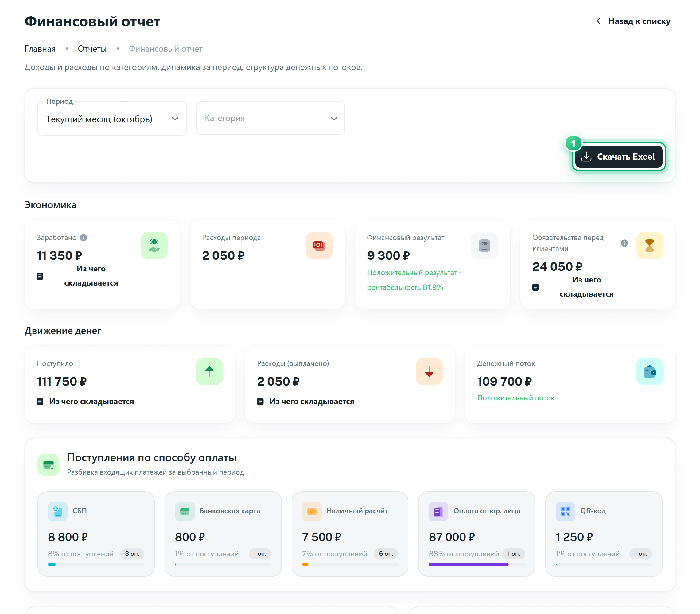Click the hourglass icon in Обязательства перед клиентами

coord(649,246)
